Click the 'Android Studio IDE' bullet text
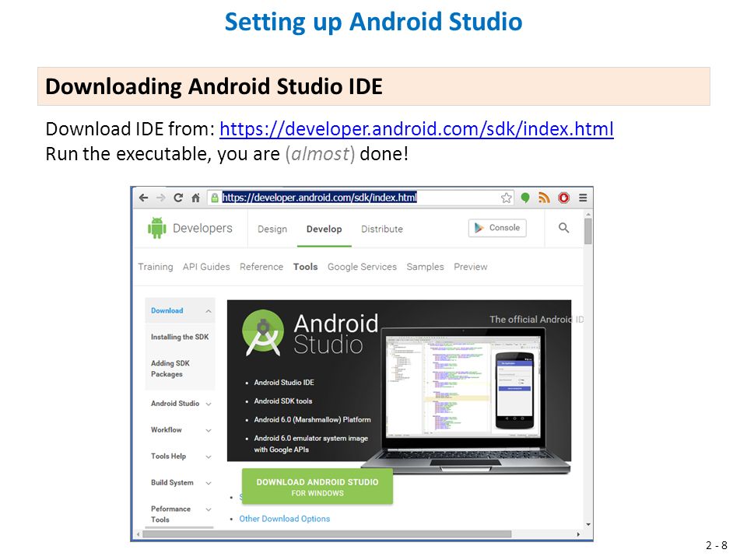747x560 pixels. pos(284,383)
